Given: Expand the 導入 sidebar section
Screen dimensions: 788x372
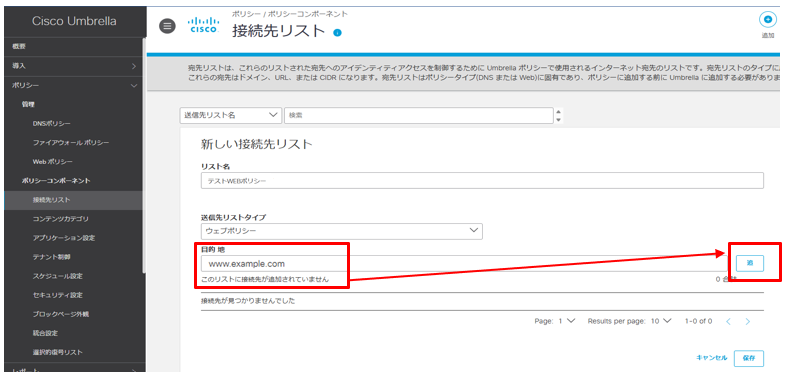Looking at the screenshot, I should pyautogui.click(x=73, y=66).
